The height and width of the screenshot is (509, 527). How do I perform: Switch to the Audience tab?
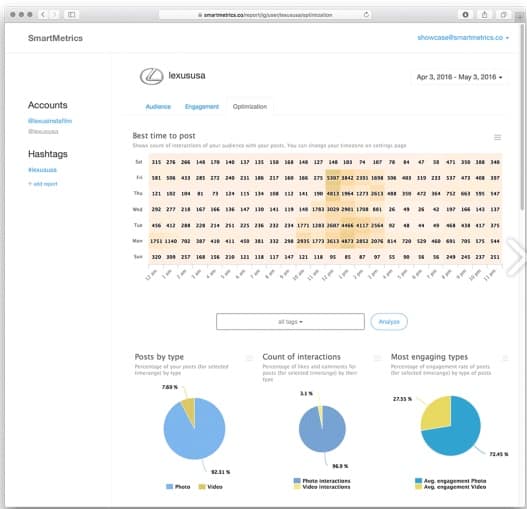click(158, 107)
